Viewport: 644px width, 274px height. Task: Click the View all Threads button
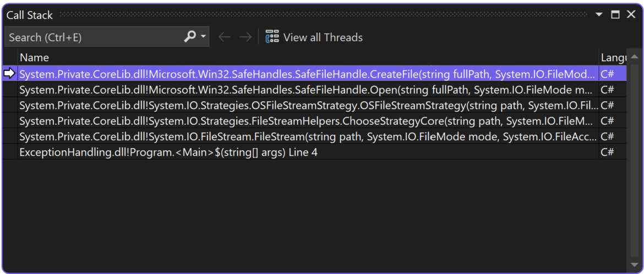click(314, 37)
